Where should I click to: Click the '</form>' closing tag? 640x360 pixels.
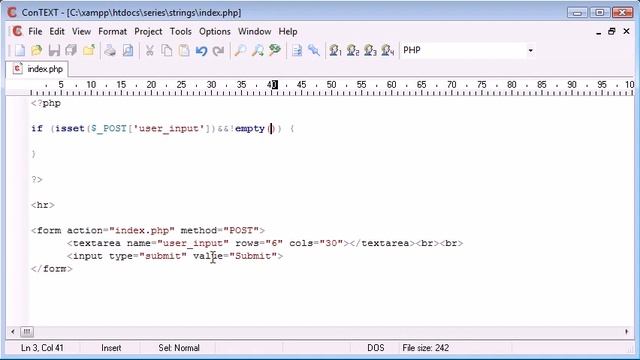[x=52, y=269]
